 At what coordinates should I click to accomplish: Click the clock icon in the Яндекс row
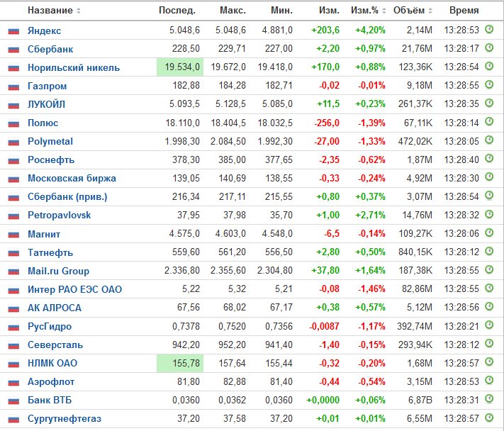(x=489, y=30)
